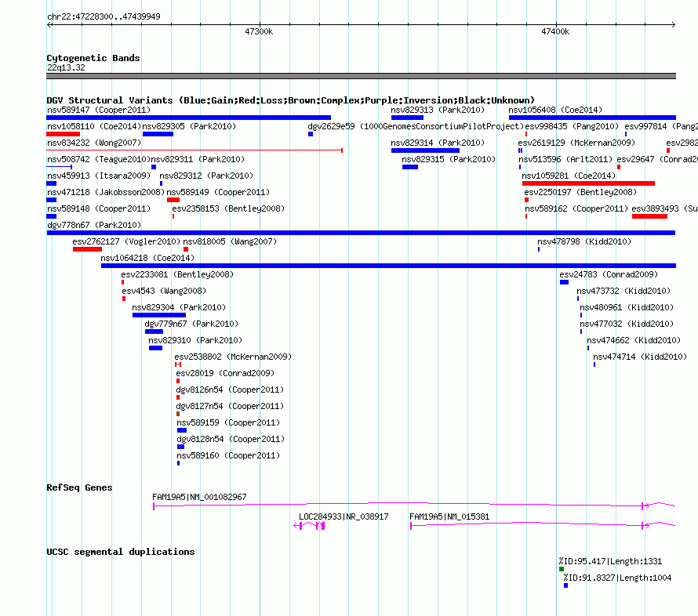Screen dimensions: 698x616
Task: Click the esv3893493 red loss bar
Action: coord(649,216)
